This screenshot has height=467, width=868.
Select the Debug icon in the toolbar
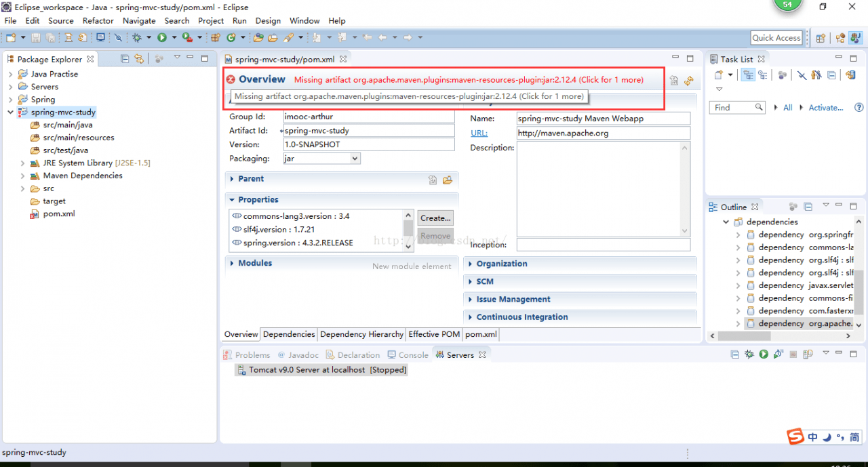[136, 37]
